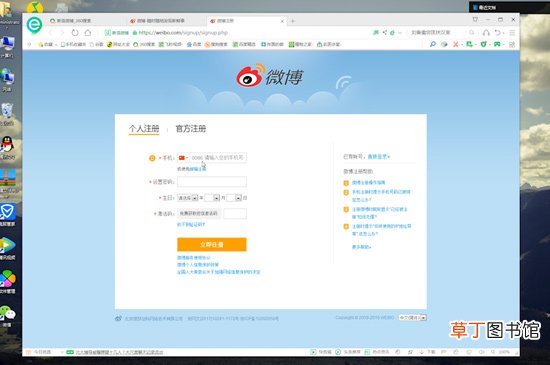Open the 网址大全 bookmark
550x365 pixels.
(119, 45)
